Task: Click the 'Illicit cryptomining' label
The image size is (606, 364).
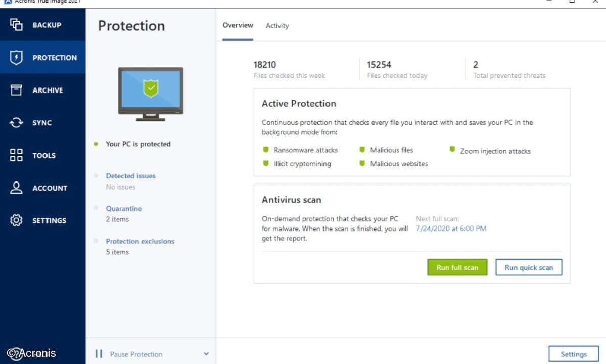Action: [x=302, y=164]
